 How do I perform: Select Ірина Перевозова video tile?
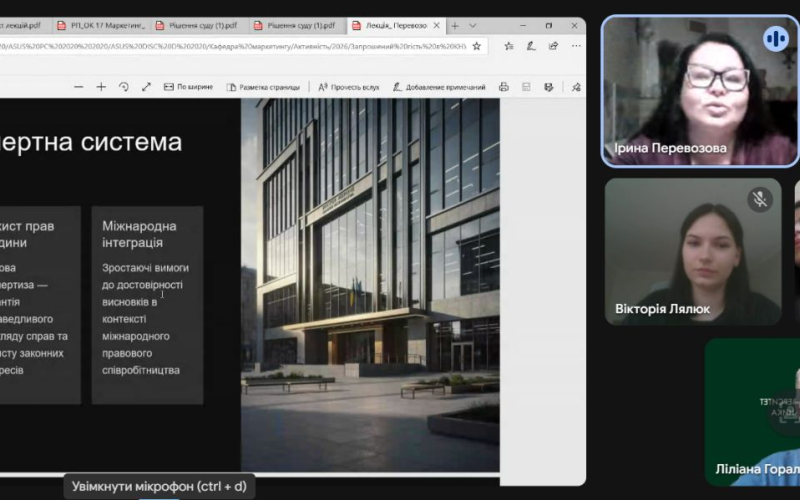(699, 91)
